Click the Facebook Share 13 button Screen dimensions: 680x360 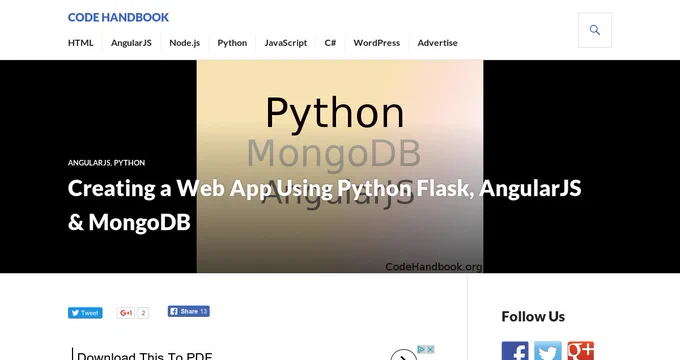coord(189,311)
